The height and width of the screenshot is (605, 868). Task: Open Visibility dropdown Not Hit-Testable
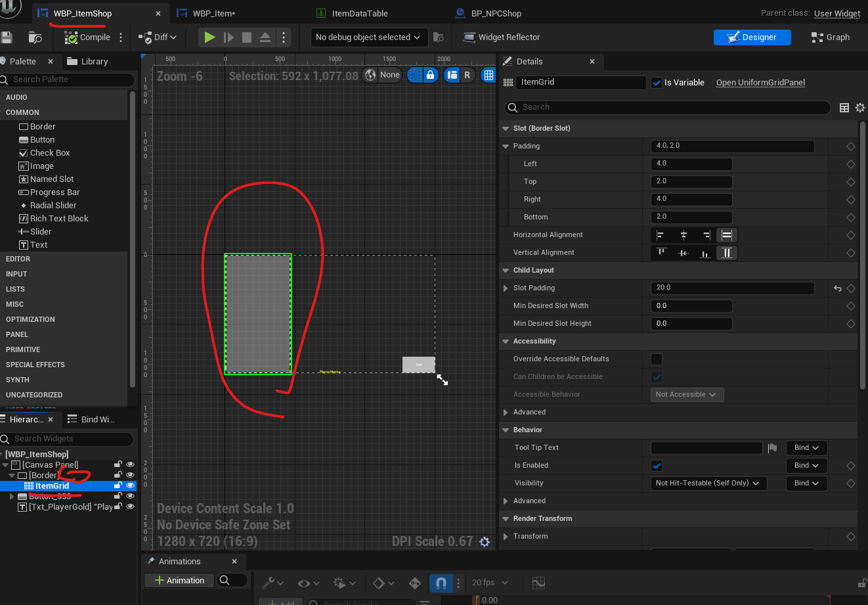click(708, 483)
